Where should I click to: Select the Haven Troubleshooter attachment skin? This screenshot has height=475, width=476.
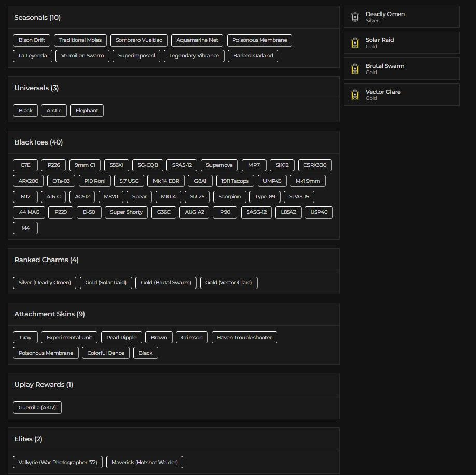(244, 338)
